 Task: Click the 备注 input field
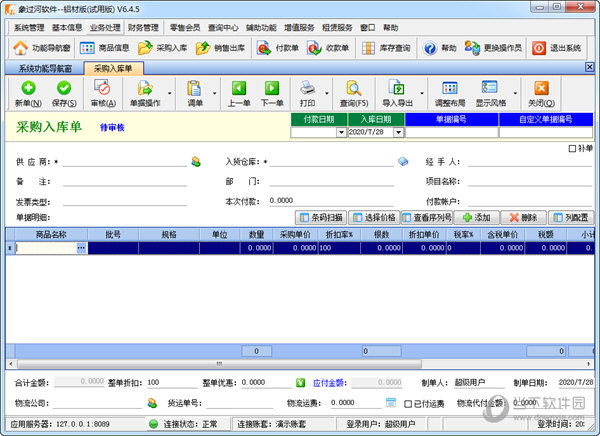tap(125, 181)
